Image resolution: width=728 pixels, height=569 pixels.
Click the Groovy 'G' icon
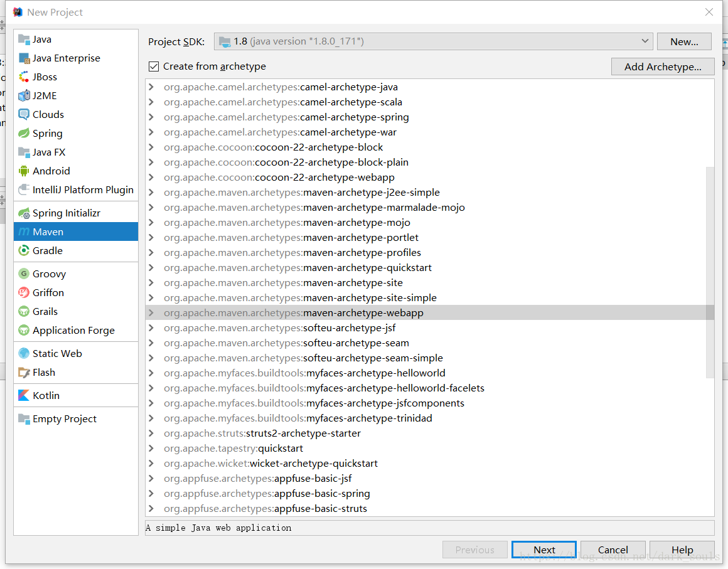(24, 274)
